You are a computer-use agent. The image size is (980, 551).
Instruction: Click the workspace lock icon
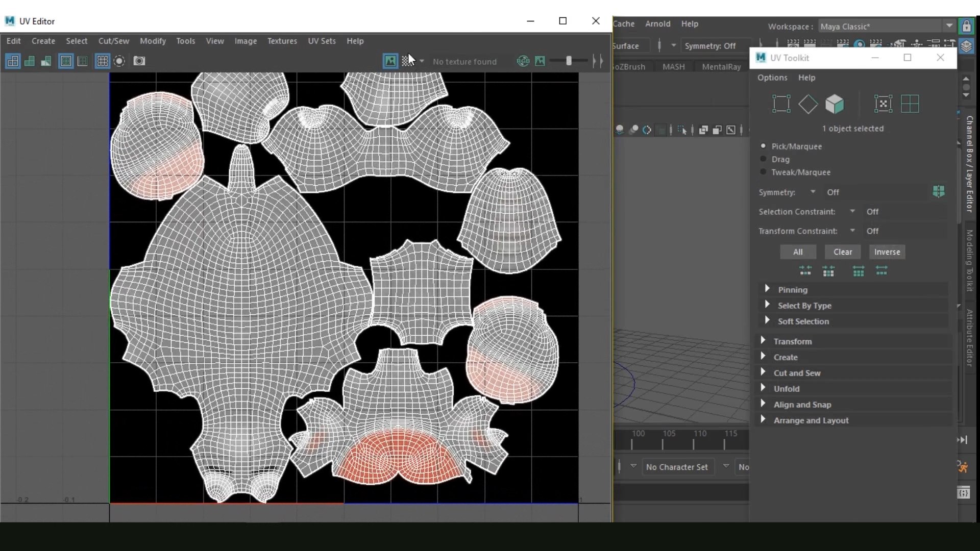click(x=966, y=26)
